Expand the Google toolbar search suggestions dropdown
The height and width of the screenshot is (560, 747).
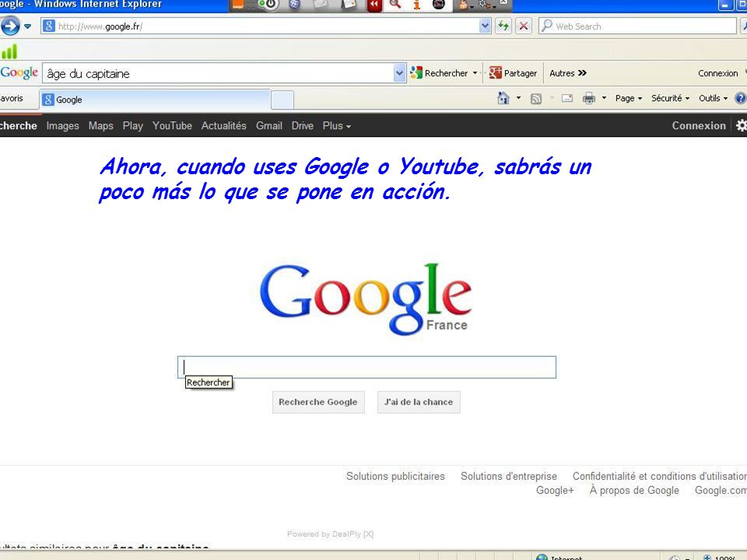399,73
